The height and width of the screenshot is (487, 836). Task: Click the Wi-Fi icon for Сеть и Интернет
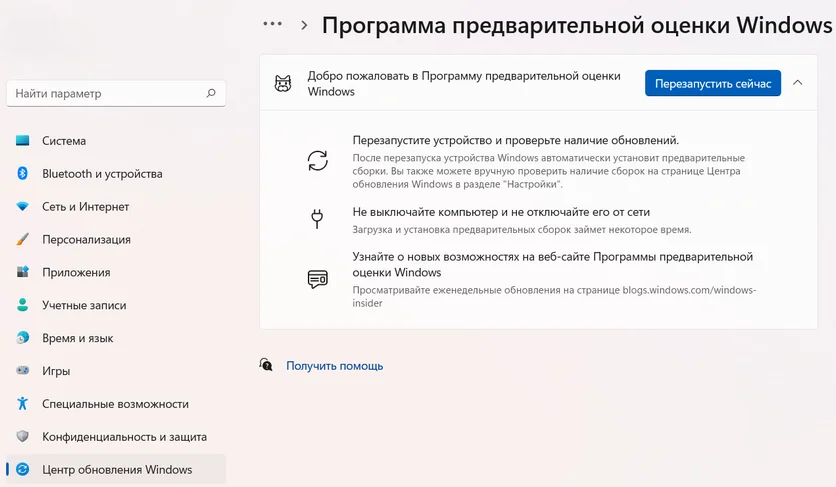click(22, 207)
